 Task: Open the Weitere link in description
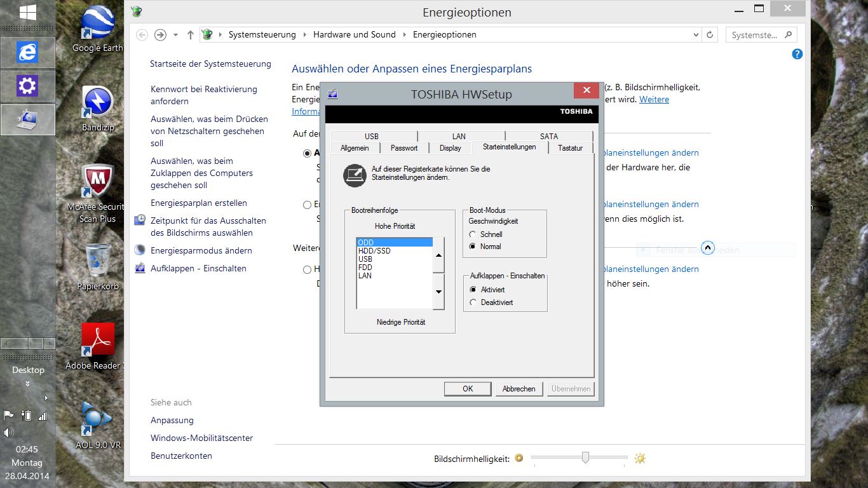[654, 100]
